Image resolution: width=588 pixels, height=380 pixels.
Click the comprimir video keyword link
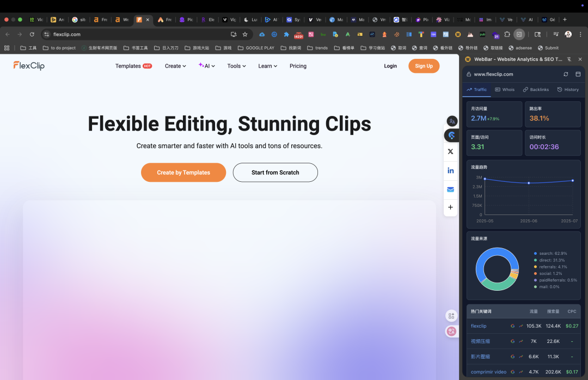(488, 372)
